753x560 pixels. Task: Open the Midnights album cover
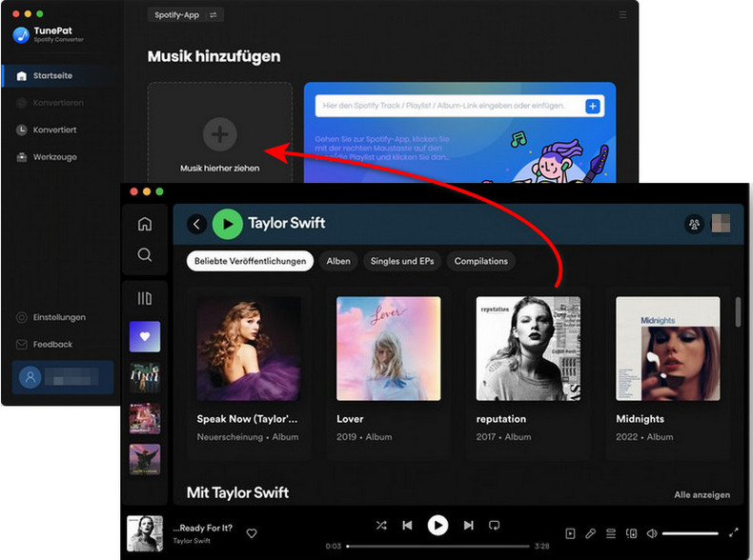668,349
